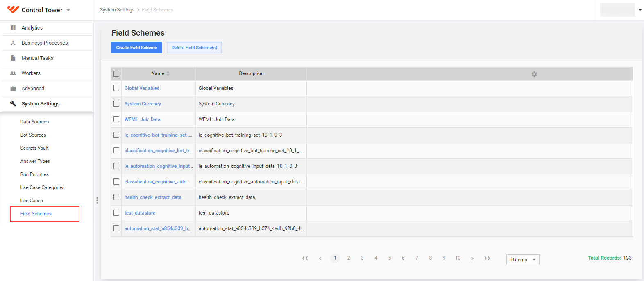Go to first page of results
644x281 pixels.
(x=305, y=258)
